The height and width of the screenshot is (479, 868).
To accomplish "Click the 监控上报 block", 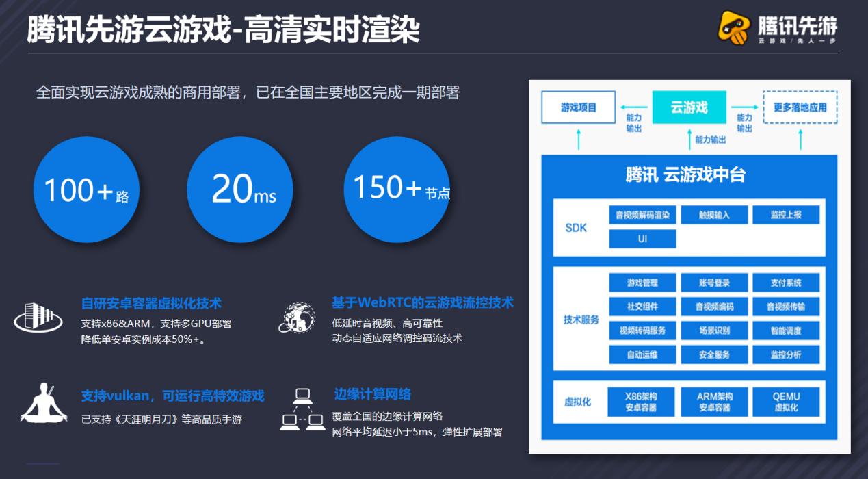I will pos(786,215).
